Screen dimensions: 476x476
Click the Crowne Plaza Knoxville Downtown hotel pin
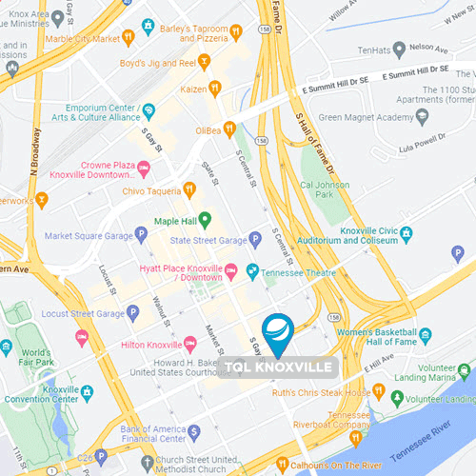pos(144,169)
